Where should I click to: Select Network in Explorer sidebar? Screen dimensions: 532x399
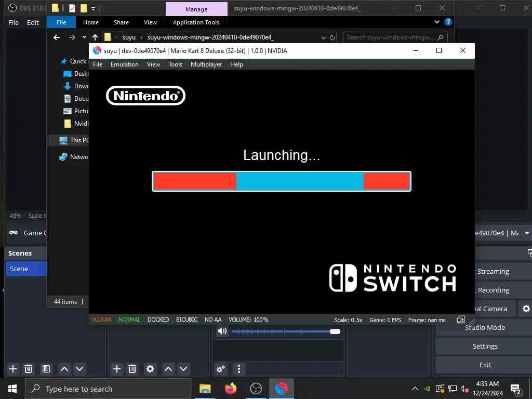(x=74, y=157)
